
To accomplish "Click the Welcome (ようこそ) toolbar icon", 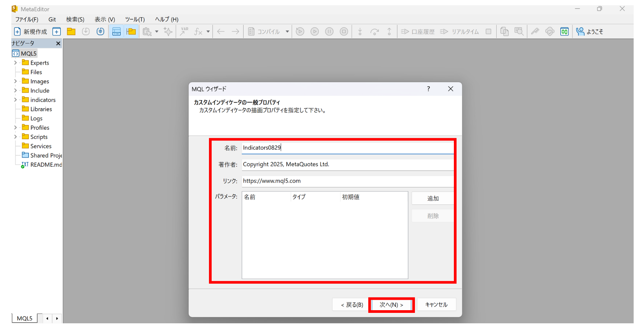I will click(590, 32).
